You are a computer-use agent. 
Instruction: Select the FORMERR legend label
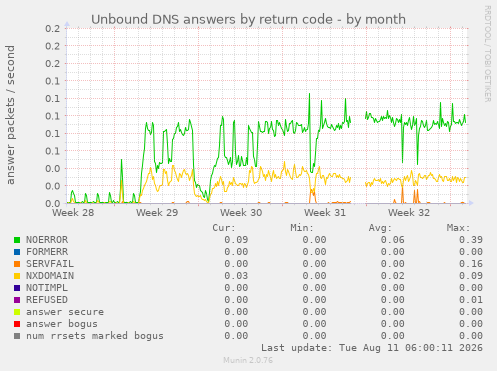[47, 252]
